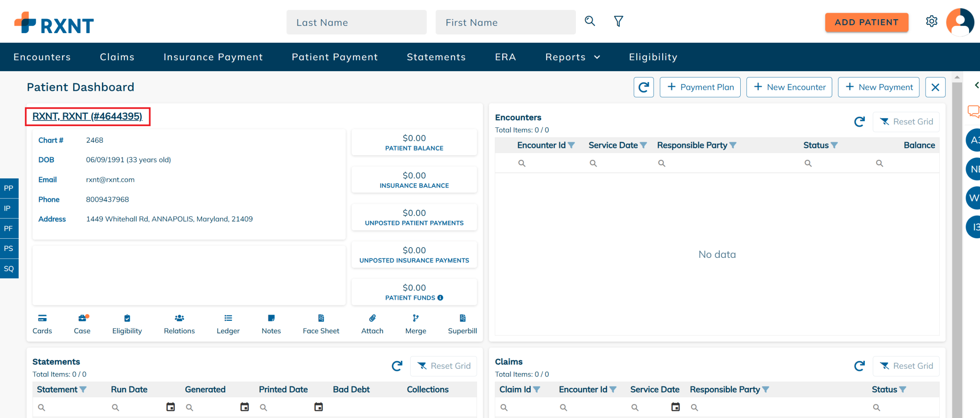The width and height of the screenshot is (980, 418).
Task: Open patient Notes
Action: click(271, 324)
